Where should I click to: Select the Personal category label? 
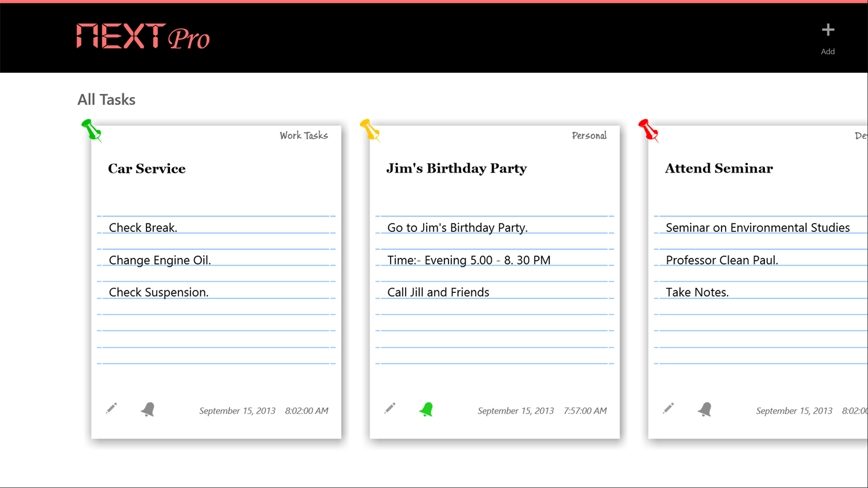point(589,136)
